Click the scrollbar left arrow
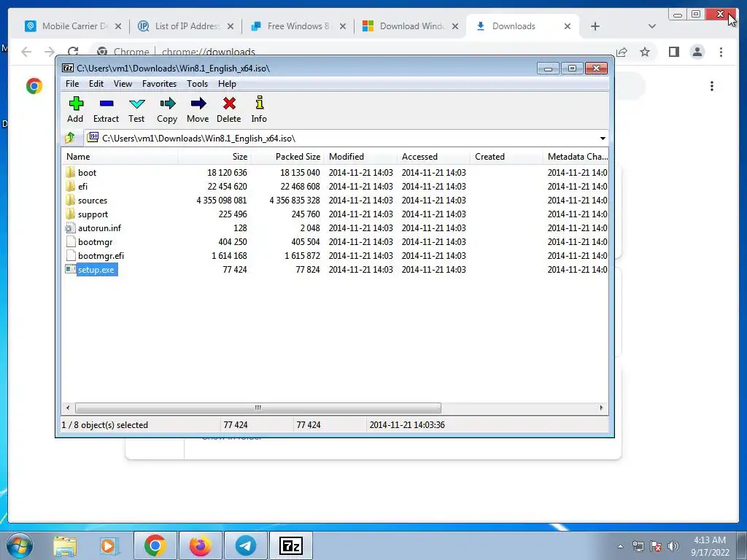 click(x=68, y=408)
